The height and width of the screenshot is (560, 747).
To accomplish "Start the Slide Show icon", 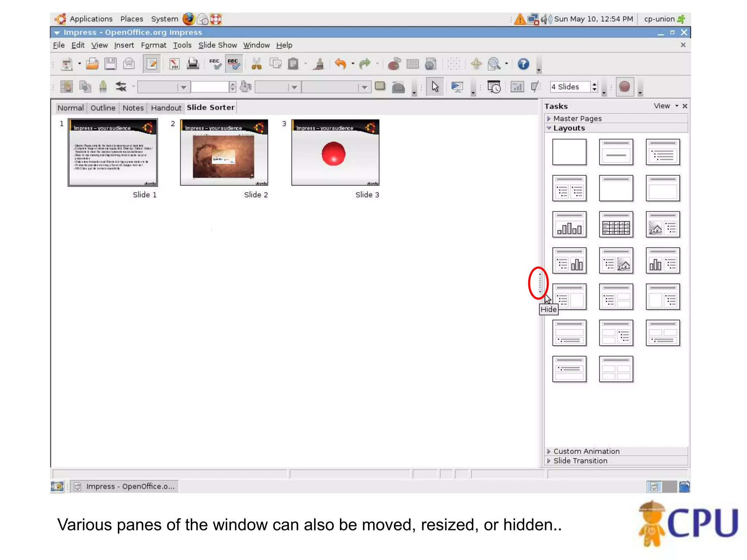I will (x=457, y=87).
